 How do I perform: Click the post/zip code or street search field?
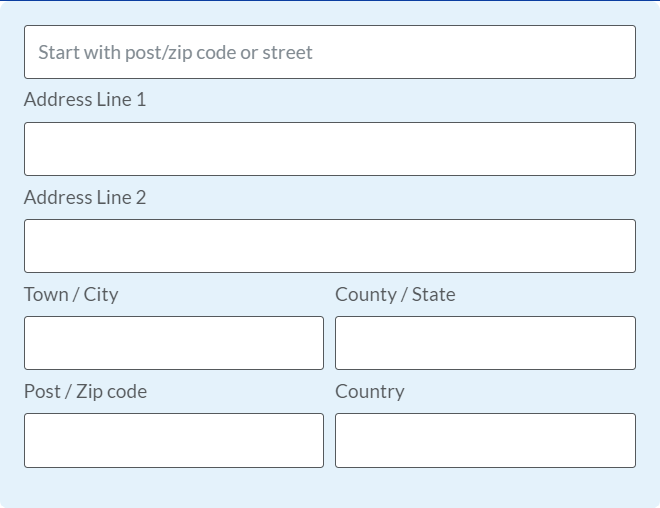click(x=330, y=52)
